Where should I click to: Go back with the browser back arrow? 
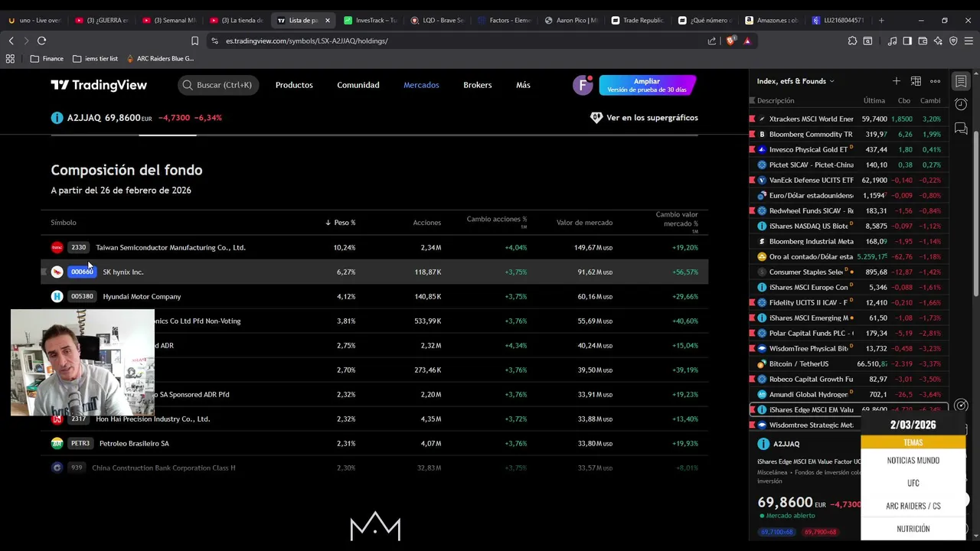[x=11, y=41]
